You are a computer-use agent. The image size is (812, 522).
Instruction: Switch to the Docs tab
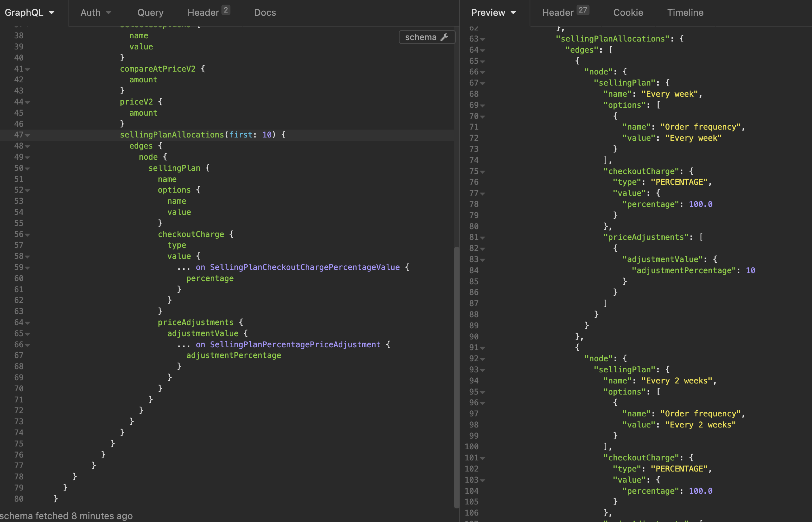coord(265,13)
